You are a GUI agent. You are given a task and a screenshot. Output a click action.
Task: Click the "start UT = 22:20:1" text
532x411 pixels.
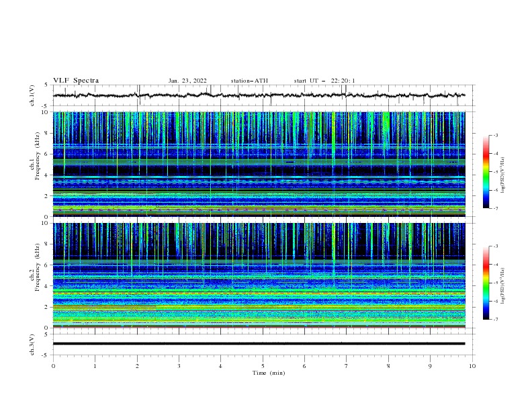[324, 81]
